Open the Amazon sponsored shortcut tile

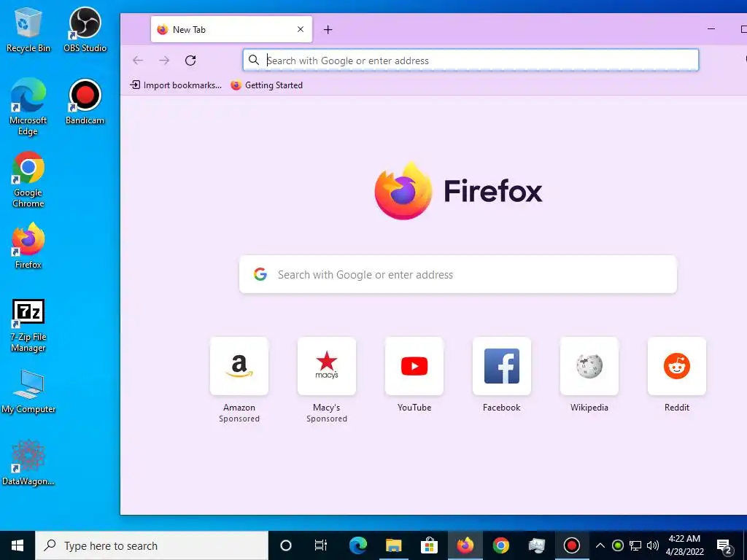tap(239, 366)
